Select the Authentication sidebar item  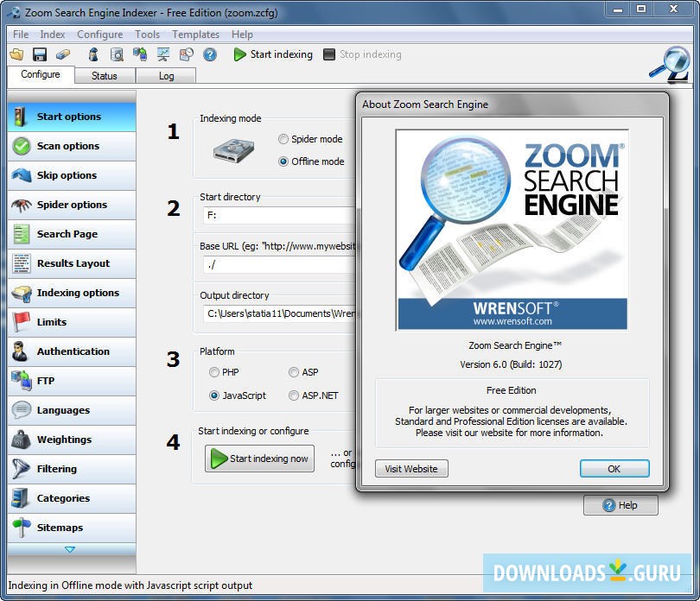tap(73, 351)
